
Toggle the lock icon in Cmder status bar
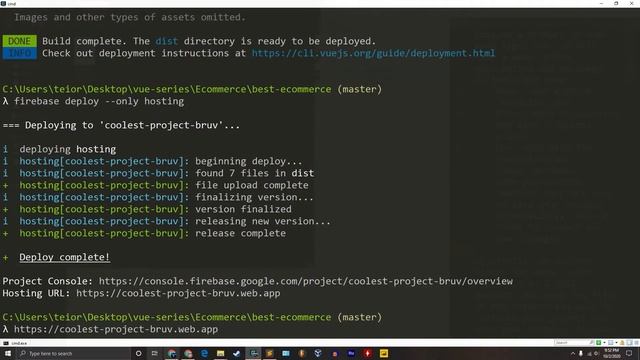tap(622, 342)
